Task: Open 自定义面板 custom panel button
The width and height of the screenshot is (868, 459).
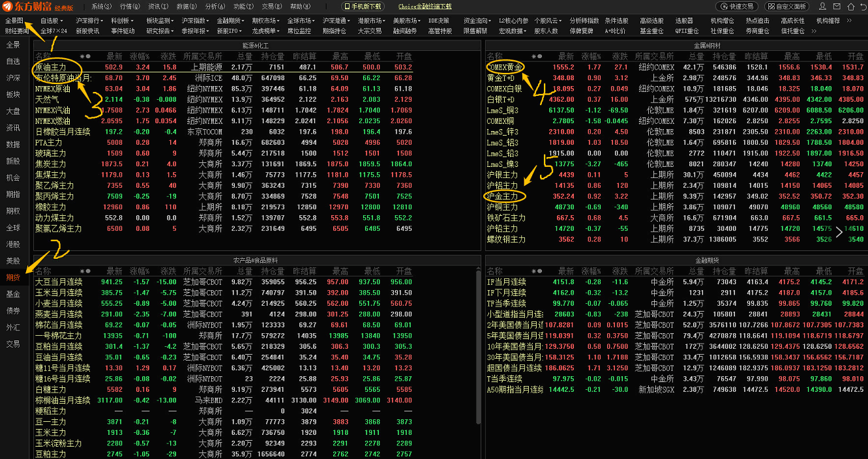Action: point(786,7)
